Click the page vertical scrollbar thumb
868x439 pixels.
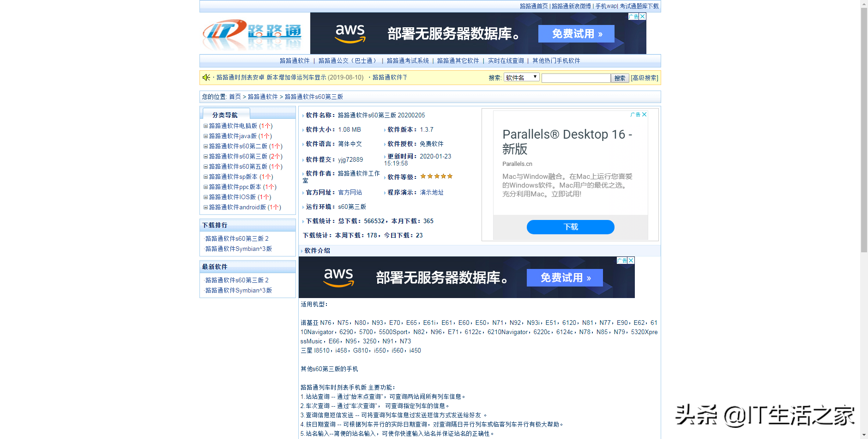click(864, 130)
